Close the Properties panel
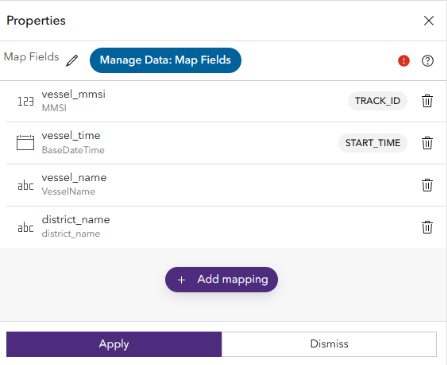 click(429, 21)
